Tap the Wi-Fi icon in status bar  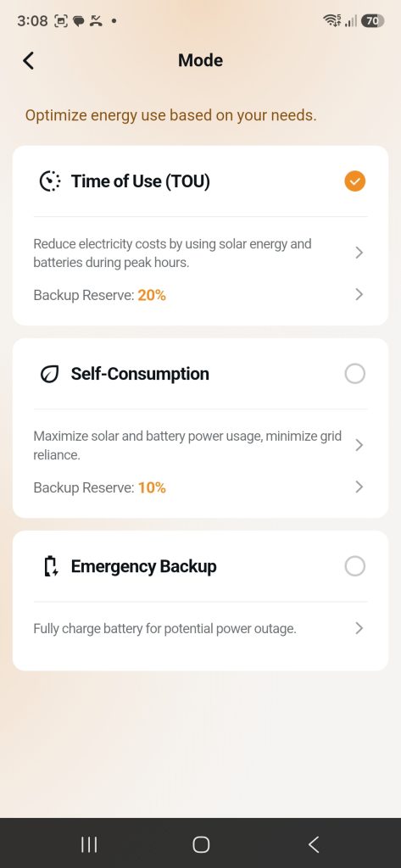coord(331,20)
